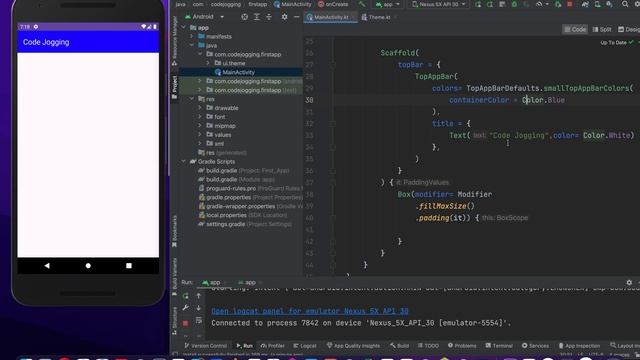Click Open logcat panel for emulator link

(310, 311)
